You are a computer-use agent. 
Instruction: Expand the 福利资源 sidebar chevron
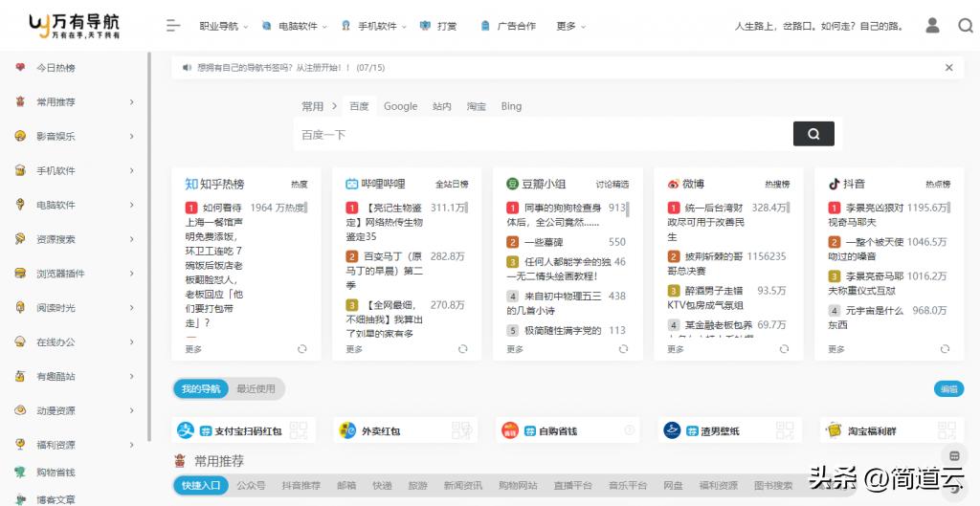pyautogui.click(x=131, y=445)
